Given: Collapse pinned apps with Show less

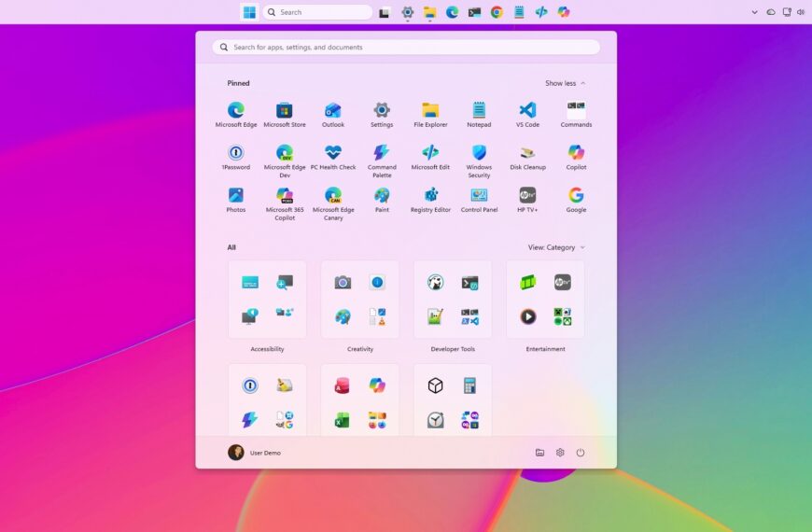Looking at the screenshot, I should (x=565, y=83).
